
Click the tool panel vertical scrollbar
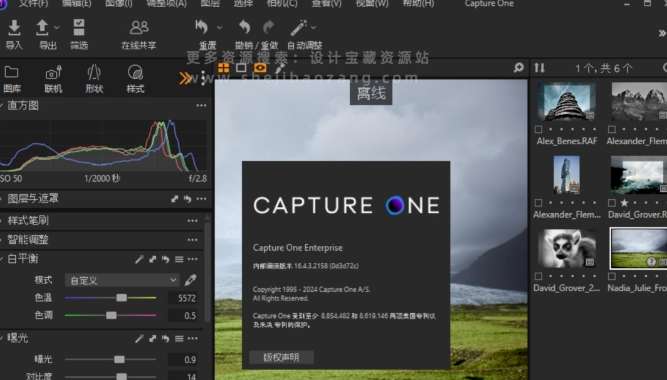click(208, 272)
